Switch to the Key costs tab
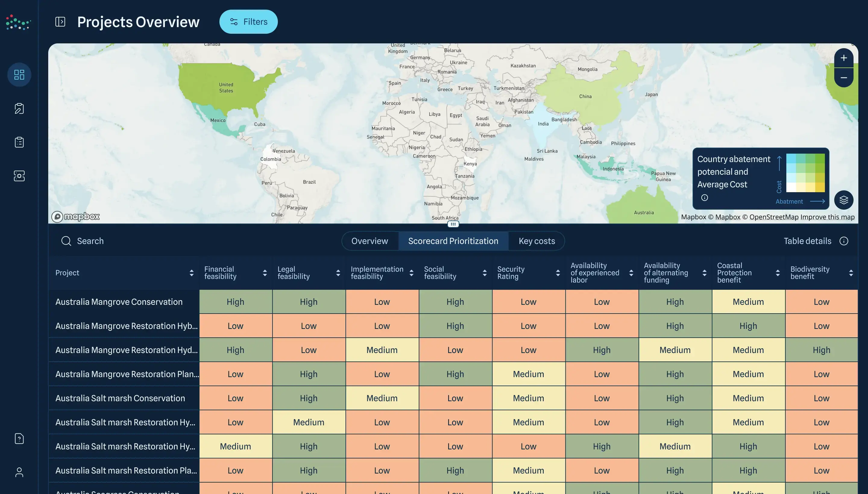Image resolution: width=868 pixels, height=494 pixels. point(536,241)
